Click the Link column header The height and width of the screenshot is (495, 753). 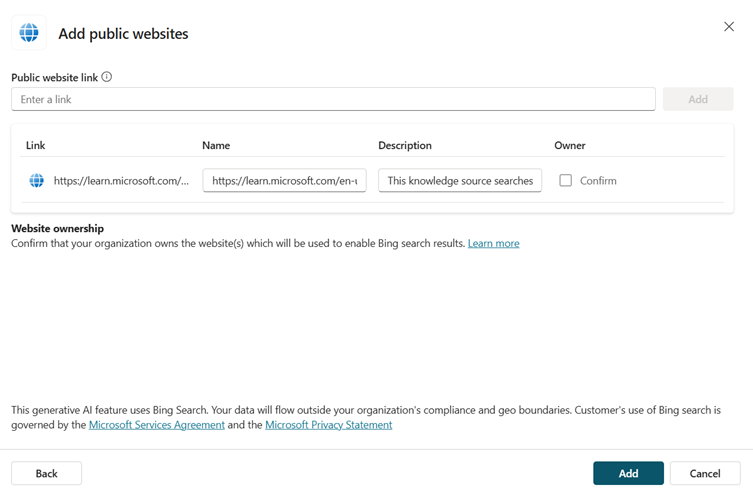(x=36, y=145)
